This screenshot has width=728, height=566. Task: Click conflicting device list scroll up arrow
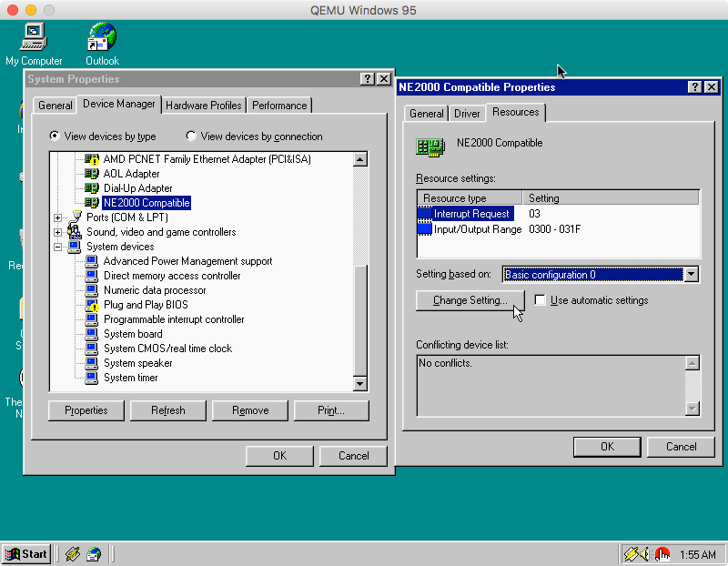click(692, 363)
